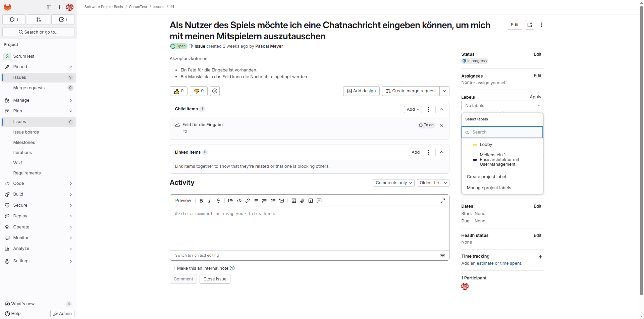Open the Oldest first sort dropdown
The height and width of the screenshot is (319, 644).
pyautogui.click(x=433, y=183)
